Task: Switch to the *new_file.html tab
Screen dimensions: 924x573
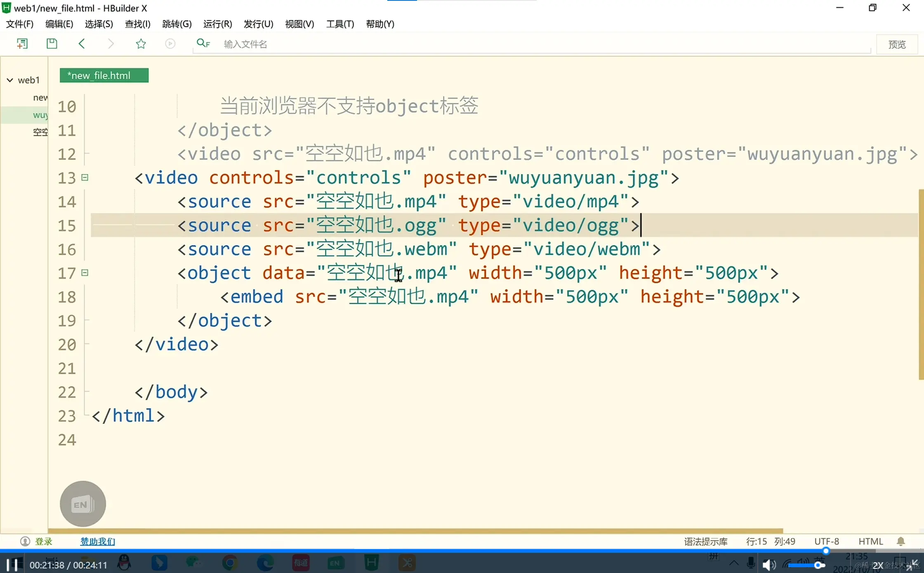Action: pyautogui.click(x=104, y=75)
